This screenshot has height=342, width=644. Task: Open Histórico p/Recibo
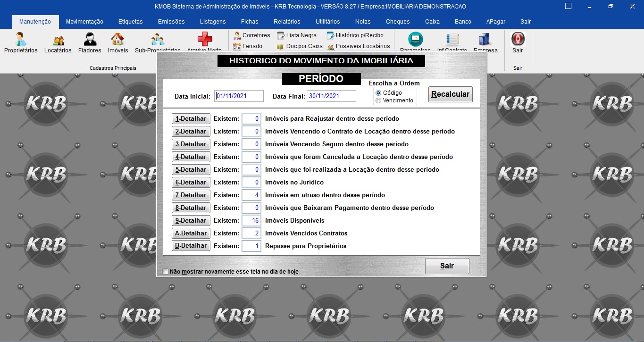click(x=355, y=35)
